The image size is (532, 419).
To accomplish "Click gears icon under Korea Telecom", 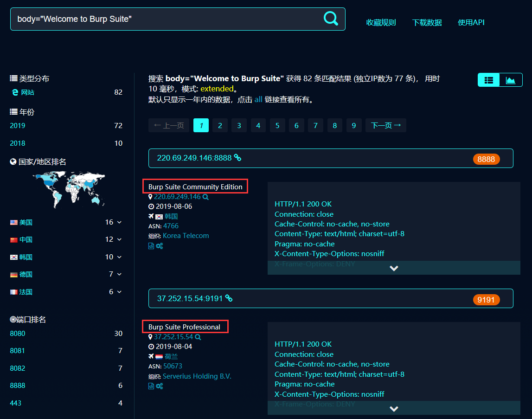I will coord(160,246).
